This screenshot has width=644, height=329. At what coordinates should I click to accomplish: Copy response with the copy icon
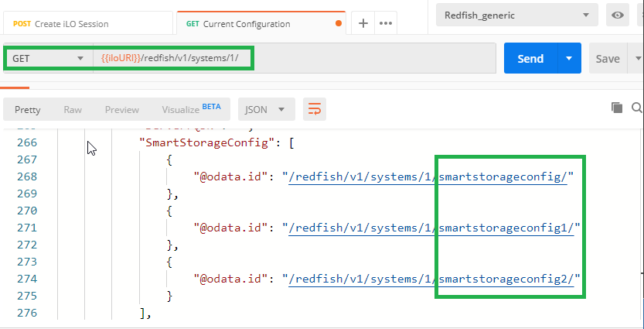click(617, 108)
